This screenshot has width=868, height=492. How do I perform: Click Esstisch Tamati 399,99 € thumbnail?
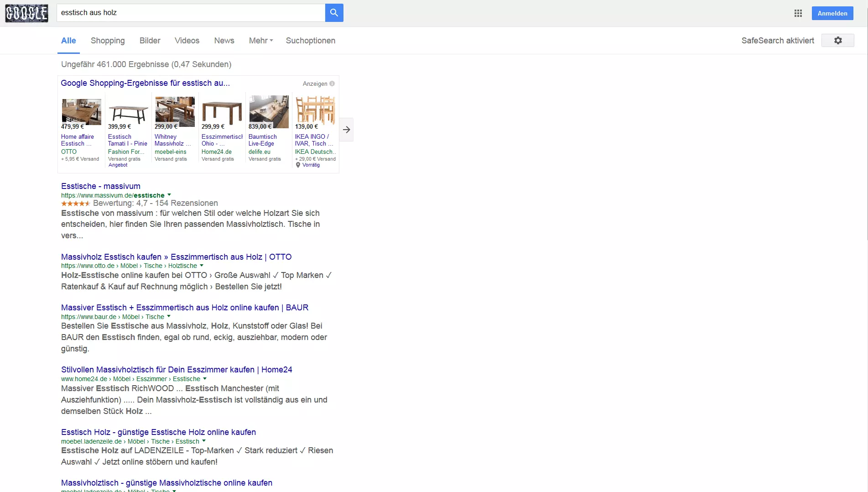point(128,114)
